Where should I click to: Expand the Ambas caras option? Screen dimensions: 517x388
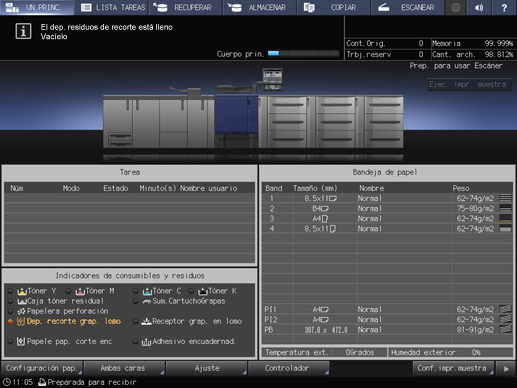(x=124, y=368)
